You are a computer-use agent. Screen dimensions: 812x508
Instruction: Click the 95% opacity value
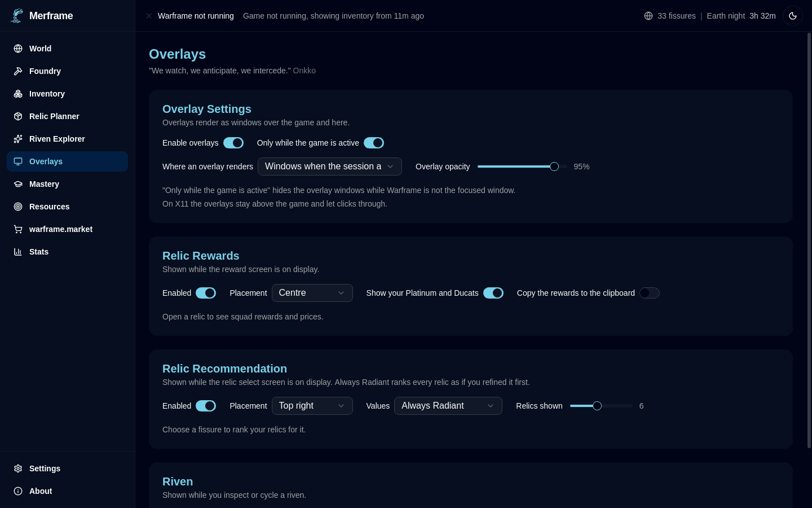point(581,167)
